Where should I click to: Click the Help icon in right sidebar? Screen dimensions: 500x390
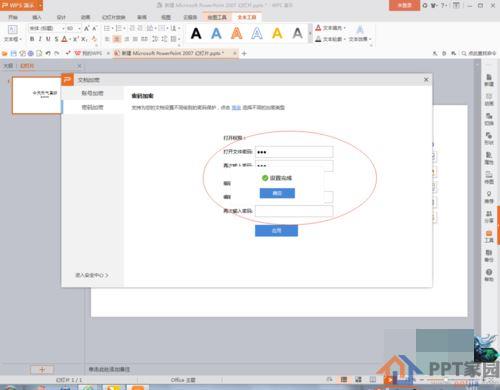click(x=489, y=275)
